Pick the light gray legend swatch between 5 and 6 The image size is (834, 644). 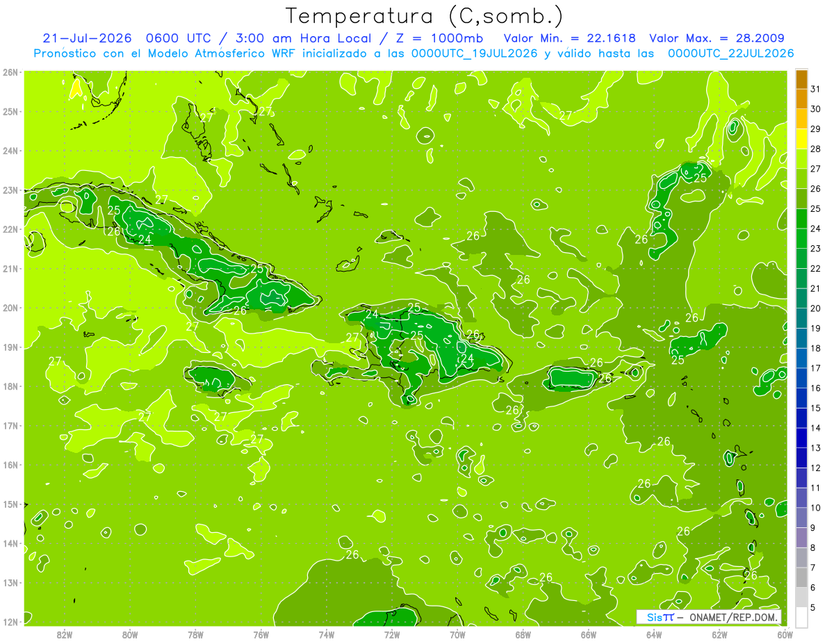(x=801, y=597)
